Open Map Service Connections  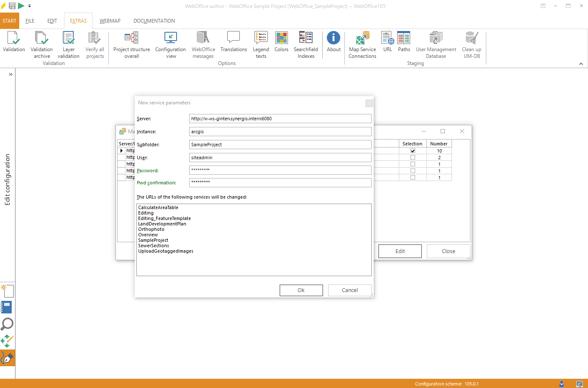tap(362, 44)
